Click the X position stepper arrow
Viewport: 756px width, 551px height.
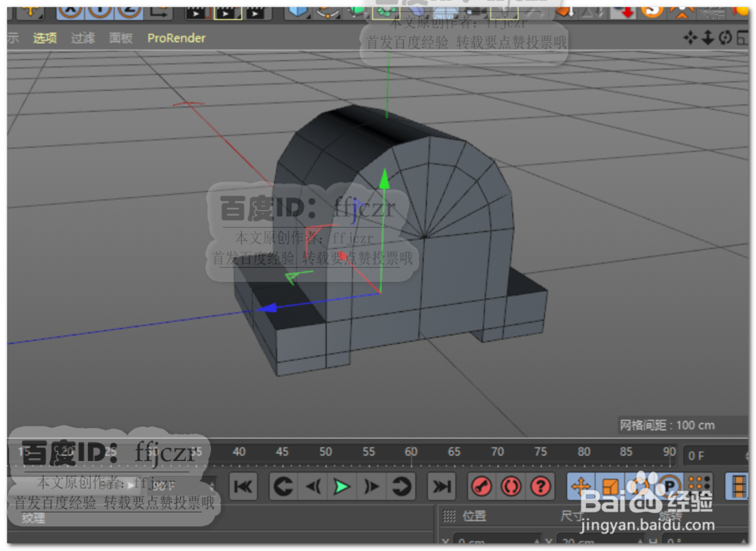click(x=538, y=544)
